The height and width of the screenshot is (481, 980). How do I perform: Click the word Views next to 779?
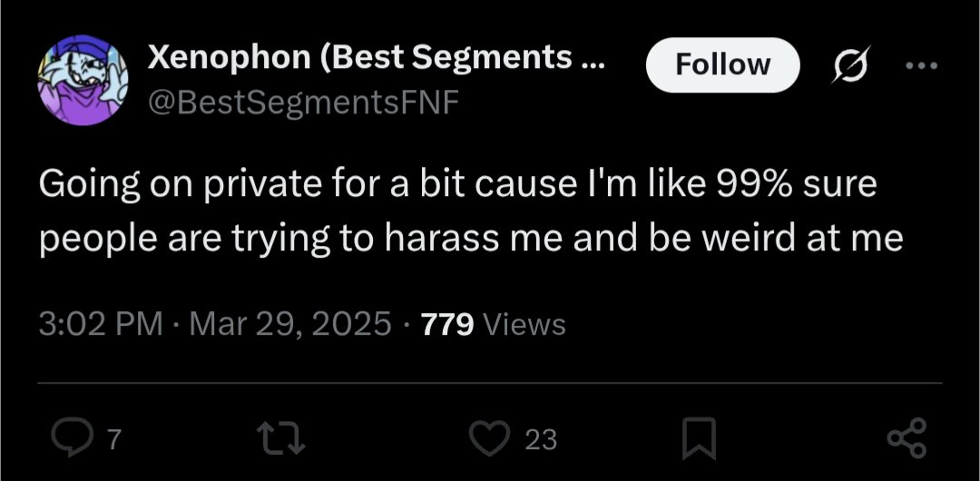click(524, 324)
